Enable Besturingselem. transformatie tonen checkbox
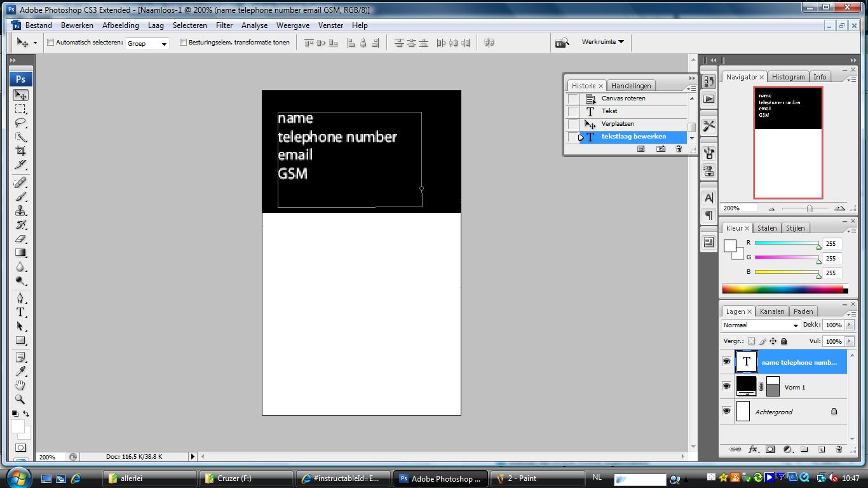 pyautogui.click(x=183, y=43)
